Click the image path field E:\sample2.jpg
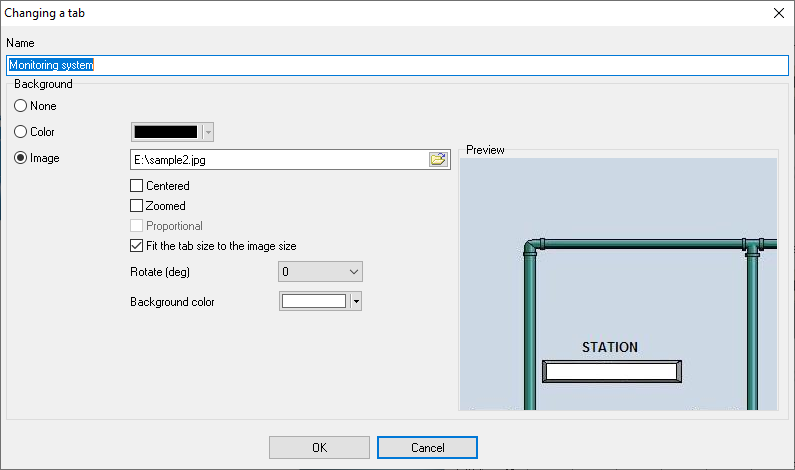795x470 pixels. point(278,159)
